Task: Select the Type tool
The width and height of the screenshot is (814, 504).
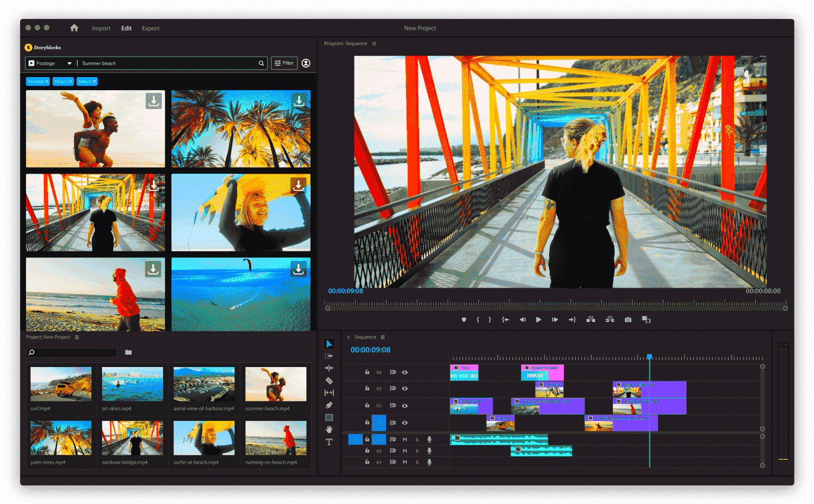Action: coord(329,442)
